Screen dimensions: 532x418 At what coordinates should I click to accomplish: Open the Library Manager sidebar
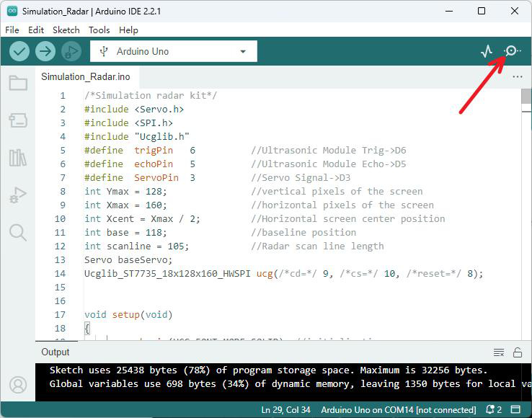[17, 158]
